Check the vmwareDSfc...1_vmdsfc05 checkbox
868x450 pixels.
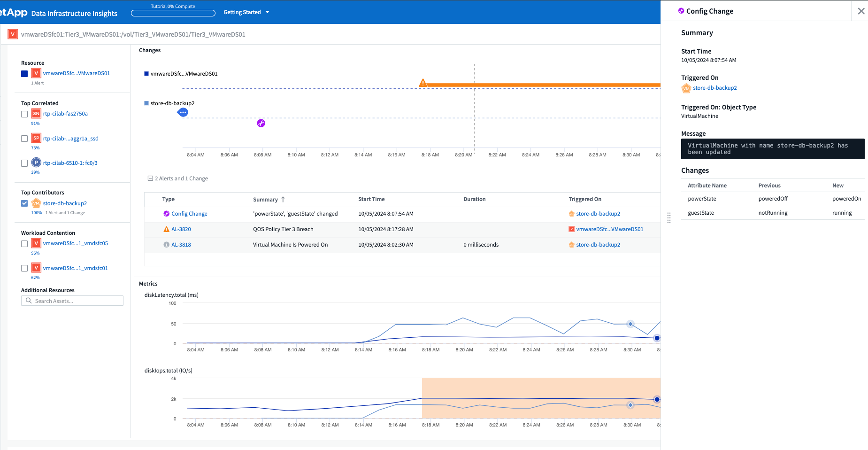pyautogui.click(x=24, y=244)
